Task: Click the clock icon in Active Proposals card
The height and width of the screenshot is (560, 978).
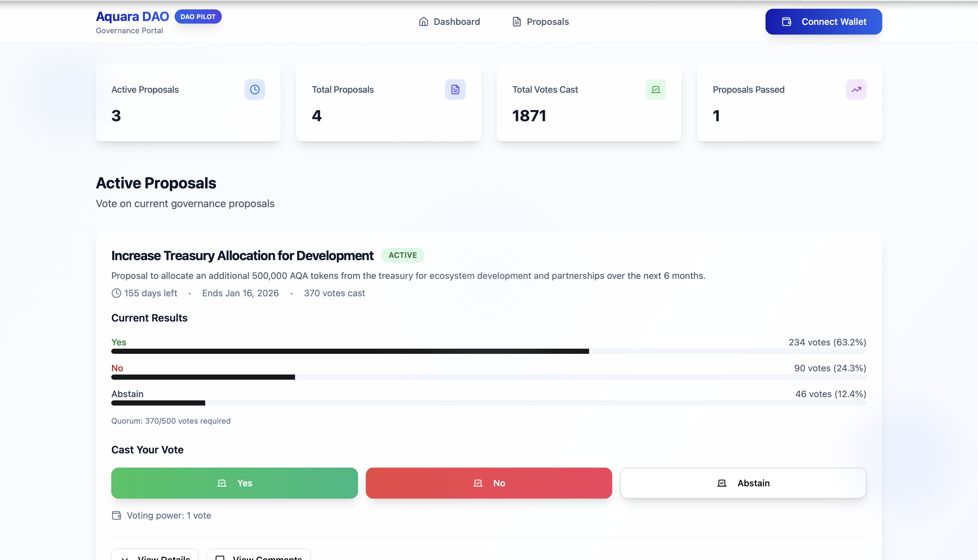Action: click(255, 90)
